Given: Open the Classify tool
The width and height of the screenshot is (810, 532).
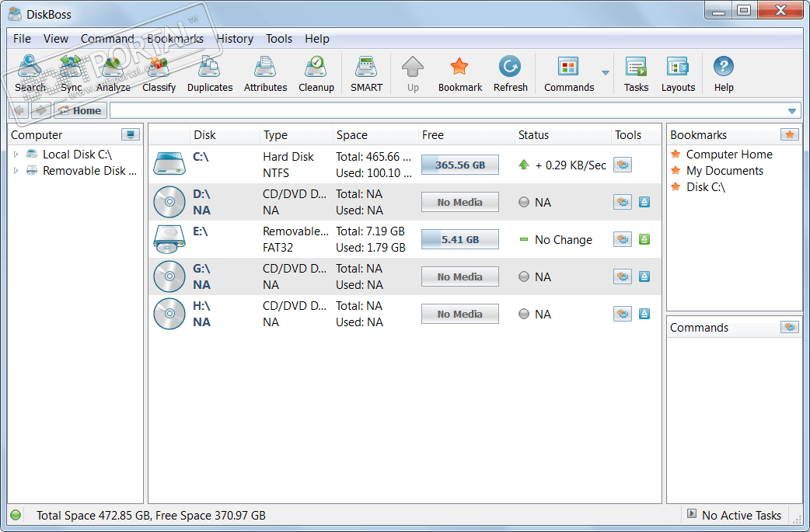Looking at the screenshot, I should pyautogui.click(x=159, y=73).
